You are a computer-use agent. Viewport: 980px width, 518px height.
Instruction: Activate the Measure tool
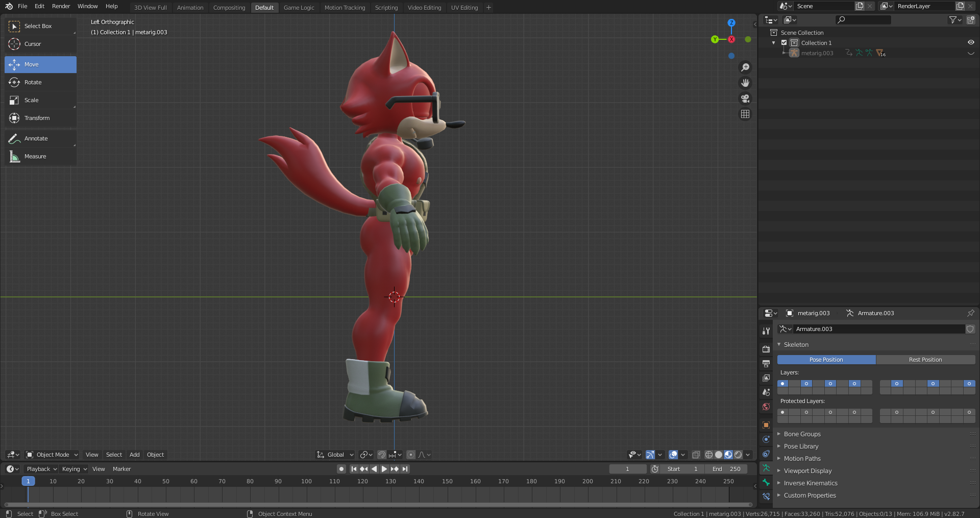[x=40, y=156]
